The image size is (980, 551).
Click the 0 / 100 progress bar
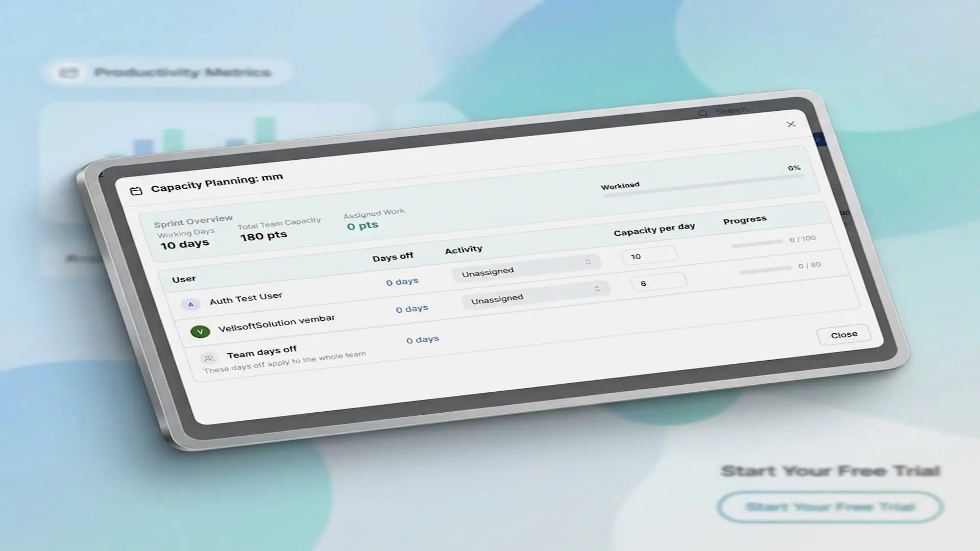tap(757, 243)
